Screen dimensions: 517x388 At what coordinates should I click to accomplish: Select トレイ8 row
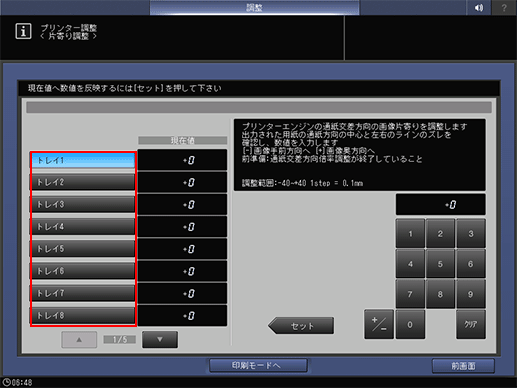pos(83,315)
